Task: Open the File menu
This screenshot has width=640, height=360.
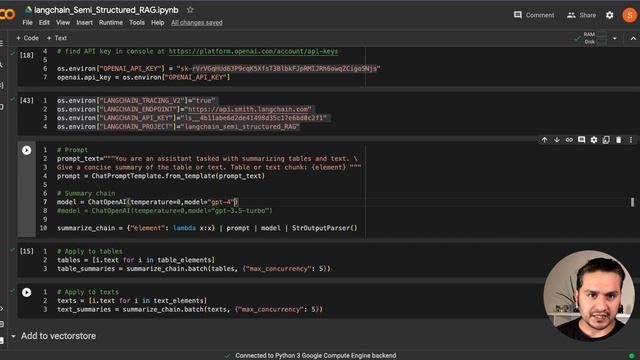Action: (x=27, y=22)
